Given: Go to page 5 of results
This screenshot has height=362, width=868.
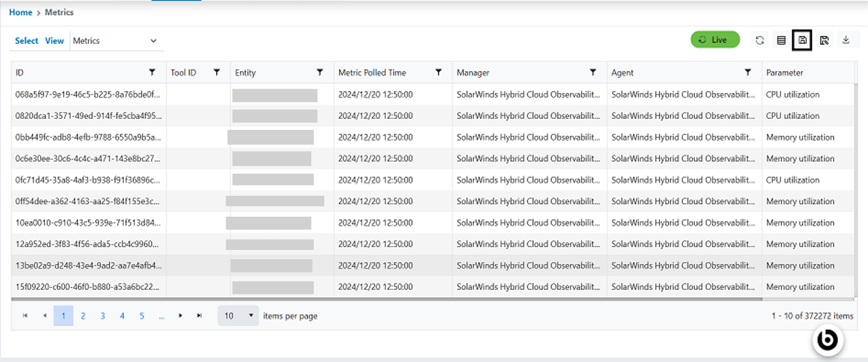Looking at the screenshot, I should 142,316.
